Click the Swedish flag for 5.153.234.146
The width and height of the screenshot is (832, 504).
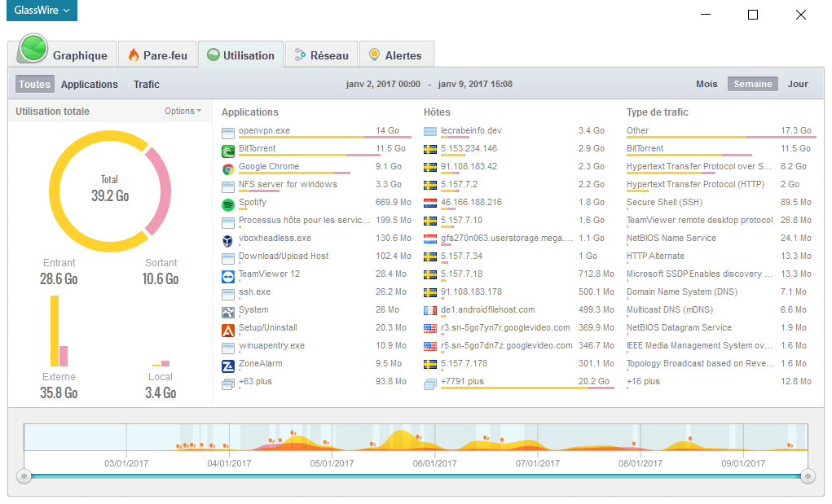click(x=430, y=150)
